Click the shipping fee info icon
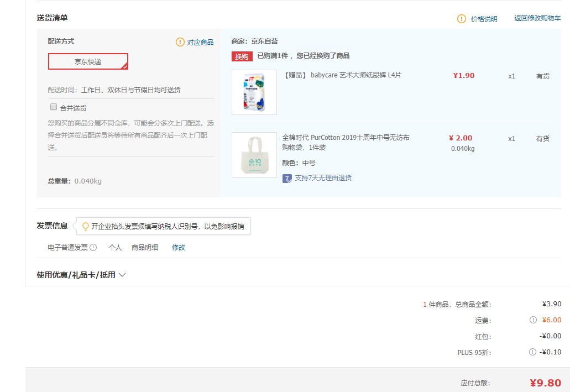 533,320
